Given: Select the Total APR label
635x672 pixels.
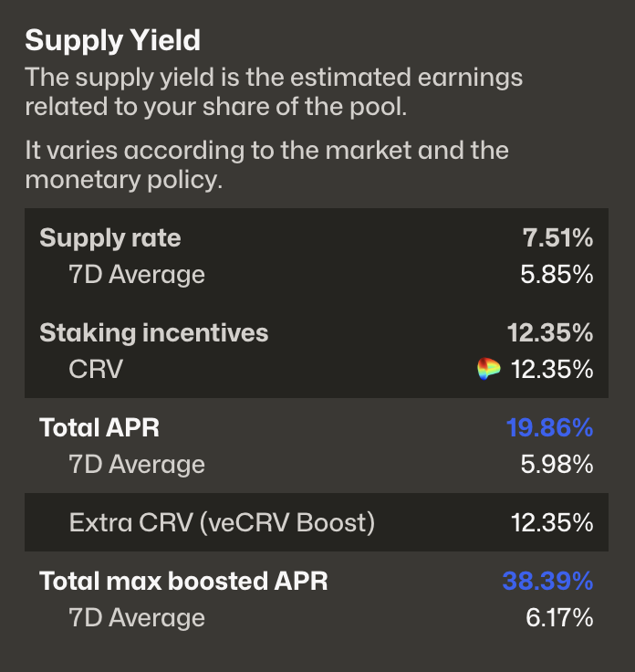Looking at the screenshot, I should [99, 427].
